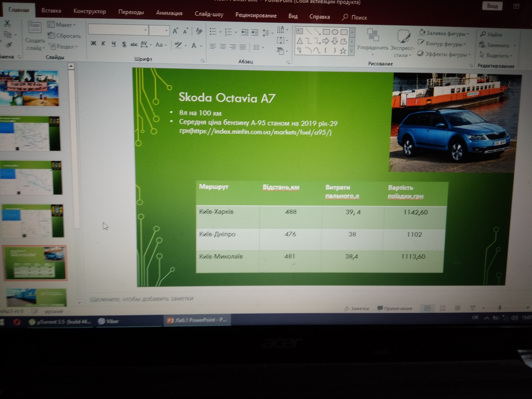Open the Макет layout dropdown
This screenshot has height=399, width=532.
[x=62, y=25]
